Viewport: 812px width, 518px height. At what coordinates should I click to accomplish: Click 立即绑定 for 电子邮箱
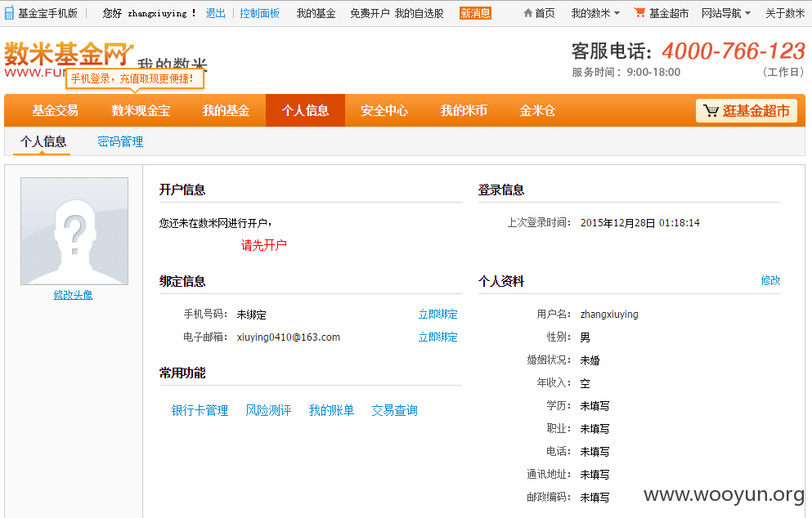[437, 337]
